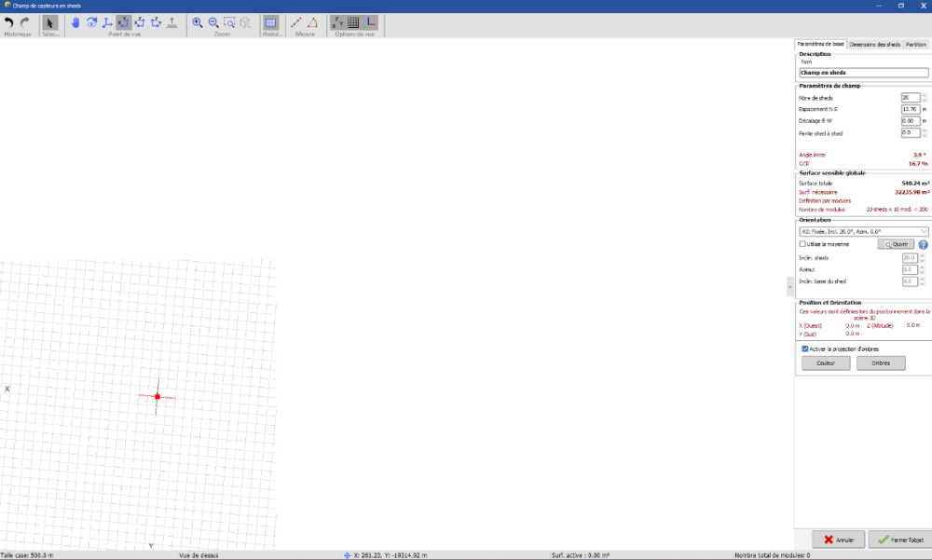Click the undo arrow in Historique
This screenshot has width=932, height=560.
(9, 22)
